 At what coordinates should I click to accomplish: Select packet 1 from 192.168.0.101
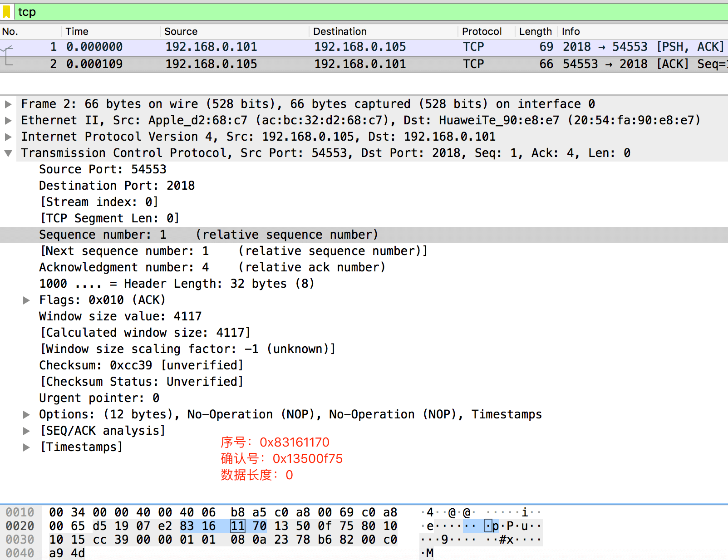pos(211,47)
